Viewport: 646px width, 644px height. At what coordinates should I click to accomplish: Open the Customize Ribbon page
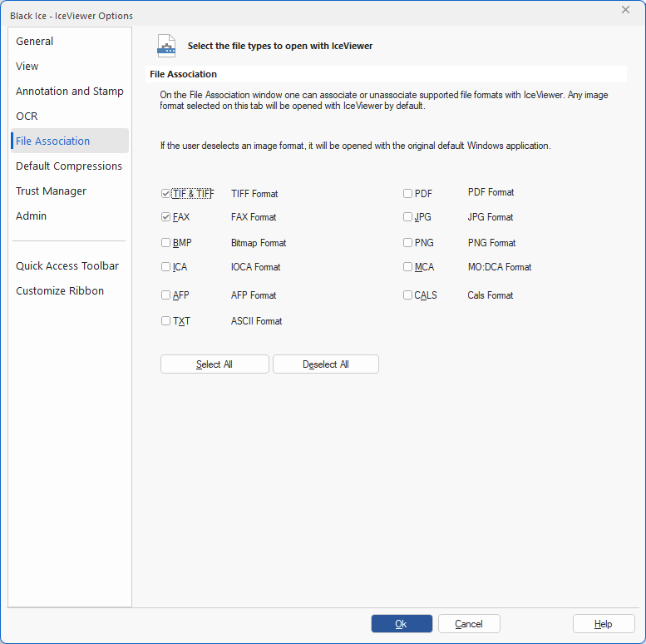coord(70,290)
